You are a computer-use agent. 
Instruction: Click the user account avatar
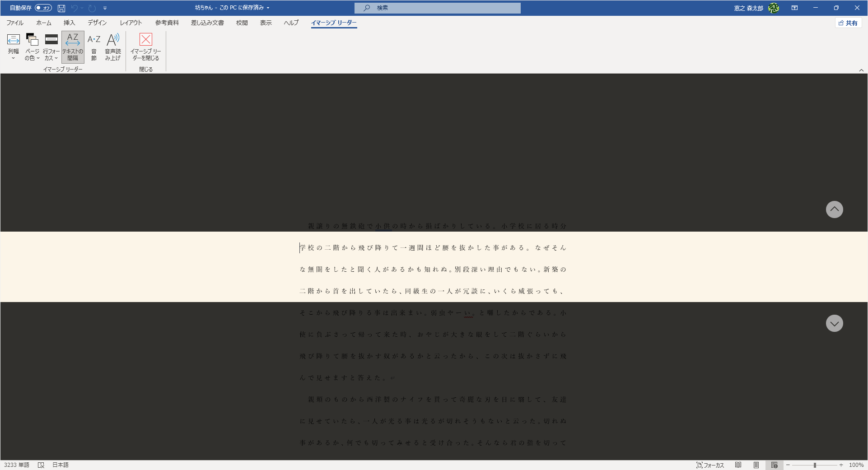(774, 8)
